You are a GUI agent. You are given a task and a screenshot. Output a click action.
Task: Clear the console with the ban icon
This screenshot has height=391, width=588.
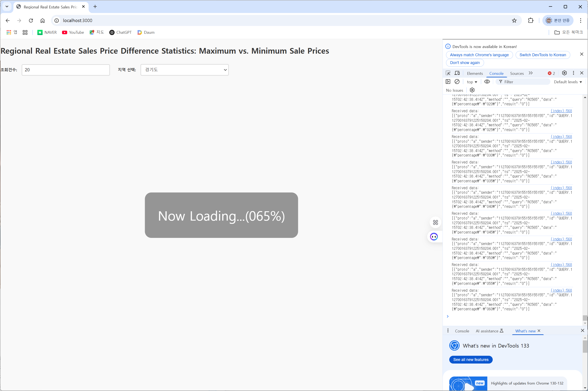tap(457, 82)
